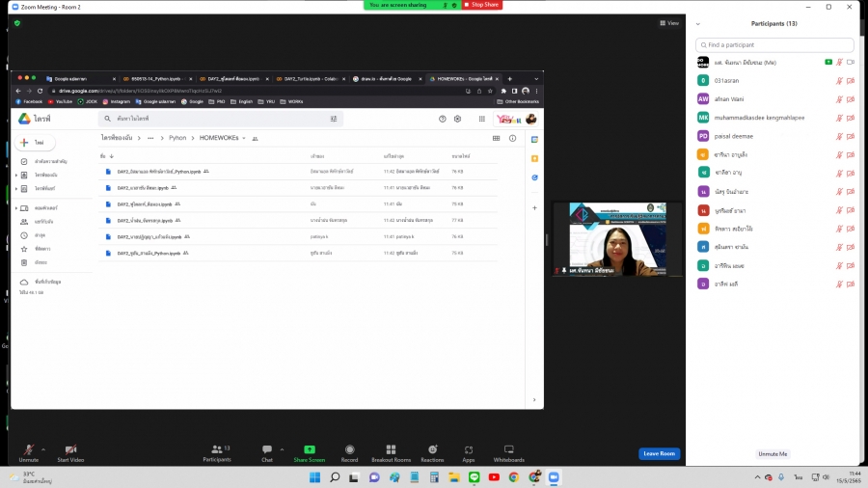Click the Share Screen icon
The width and height of the screenshot is (868, 488).
309,449
